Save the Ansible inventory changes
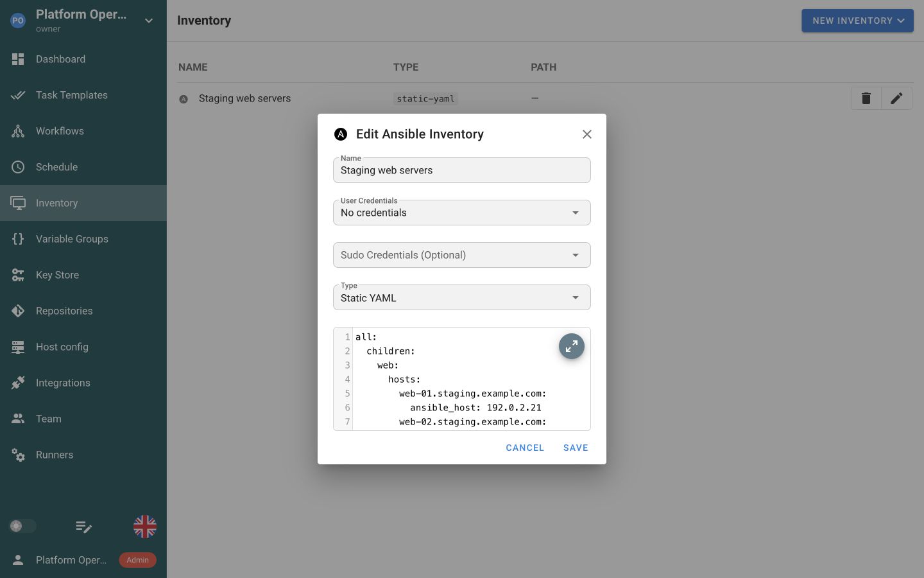This screenshot has width=924, height=578. pos(576,448)
